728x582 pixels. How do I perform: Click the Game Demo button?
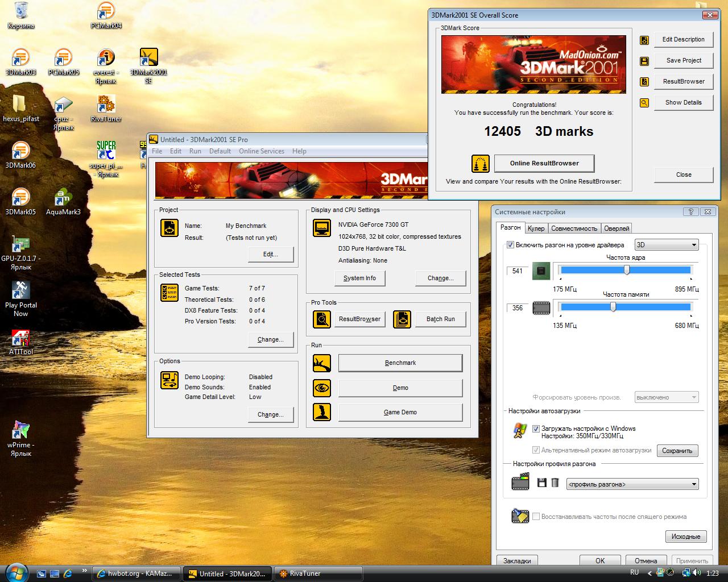pos(400,412)
